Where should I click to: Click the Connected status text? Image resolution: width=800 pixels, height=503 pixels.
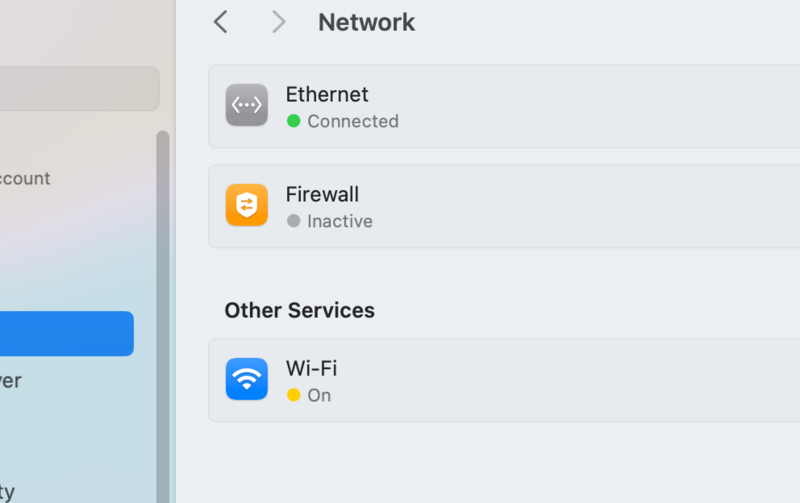click(353, 121)
